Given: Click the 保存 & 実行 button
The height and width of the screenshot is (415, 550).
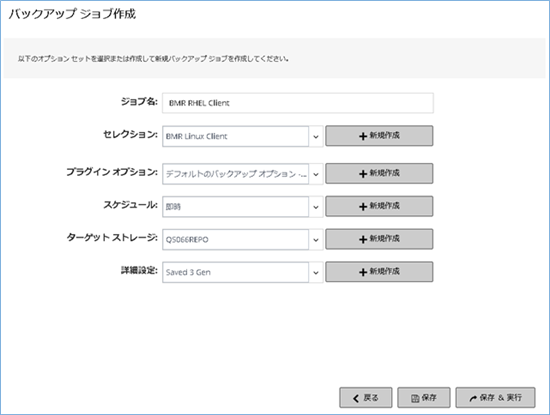Looking at the screenshot, I should click(x=496, y=397).
